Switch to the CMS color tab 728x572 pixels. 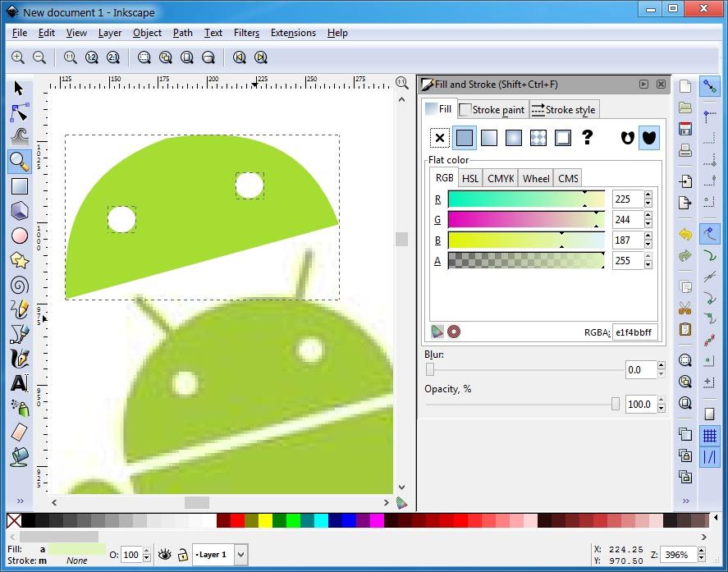(568, 178)
